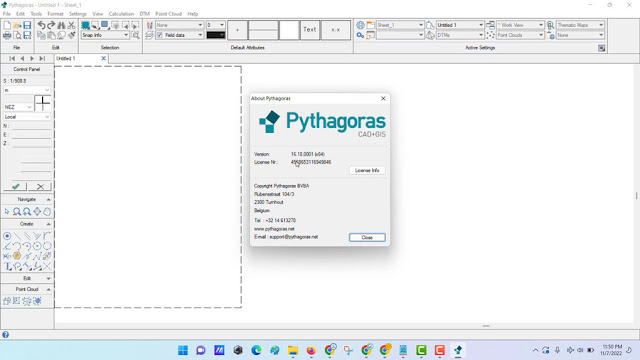Click the pencils layer attributes icon

pos(149,25)
